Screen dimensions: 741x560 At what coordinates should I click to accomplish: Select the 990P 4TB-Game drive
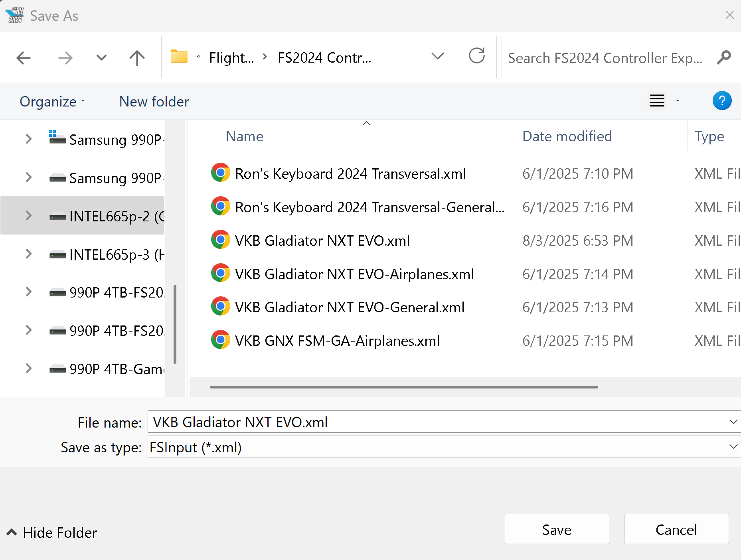click(83, 369)
